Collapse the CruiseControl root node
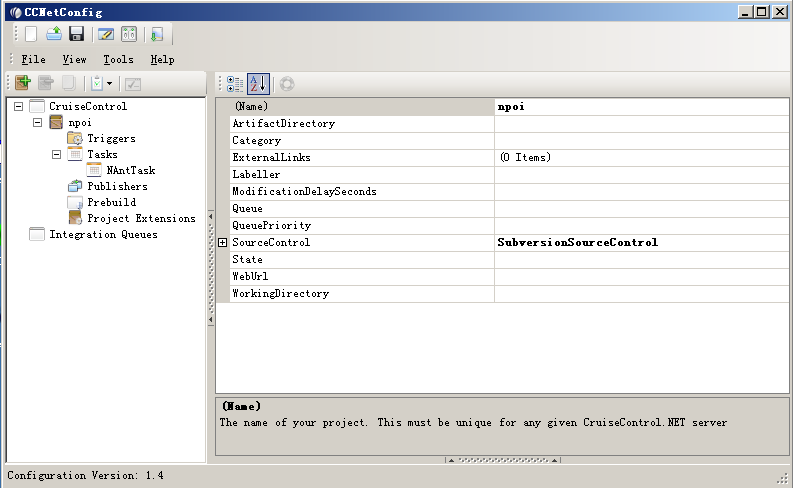This screenshot has width=793, height=488. point(19,106)
